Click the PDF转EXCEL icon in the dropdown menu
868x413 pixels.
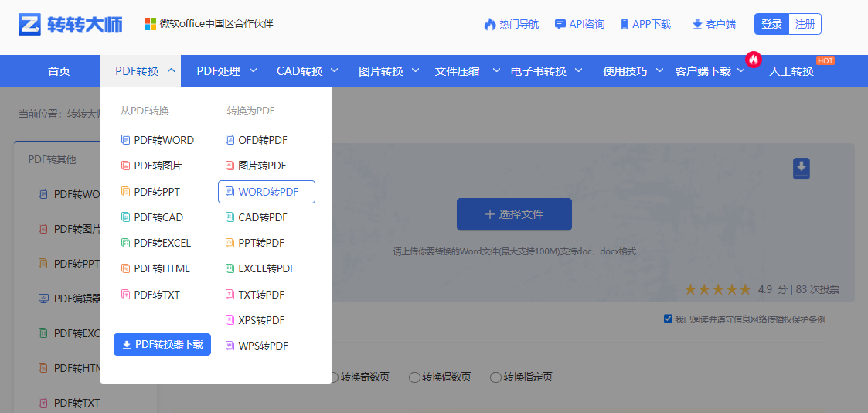click(x=126, y=243)
